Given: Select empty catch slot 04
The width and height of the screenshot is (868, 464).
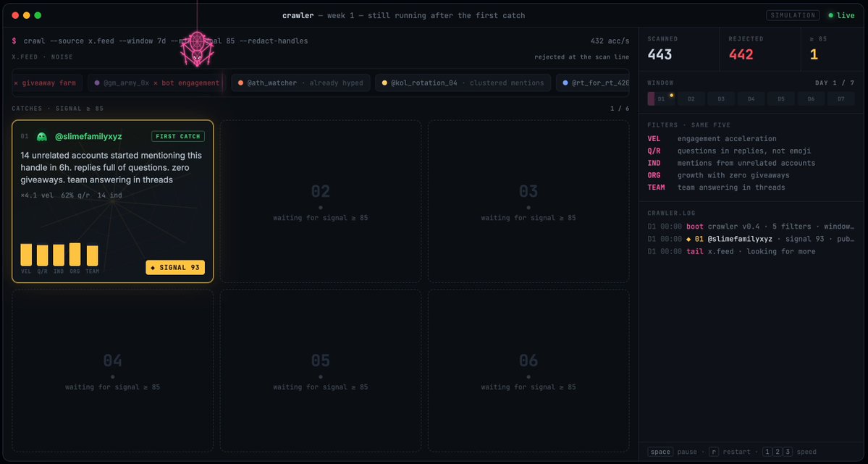Looking at the screenshot, I should (x=112, y=371).
